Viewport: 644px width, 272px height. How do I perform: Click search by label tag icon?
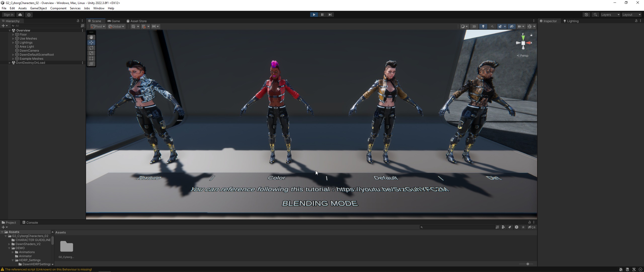(x=510, y=227)
